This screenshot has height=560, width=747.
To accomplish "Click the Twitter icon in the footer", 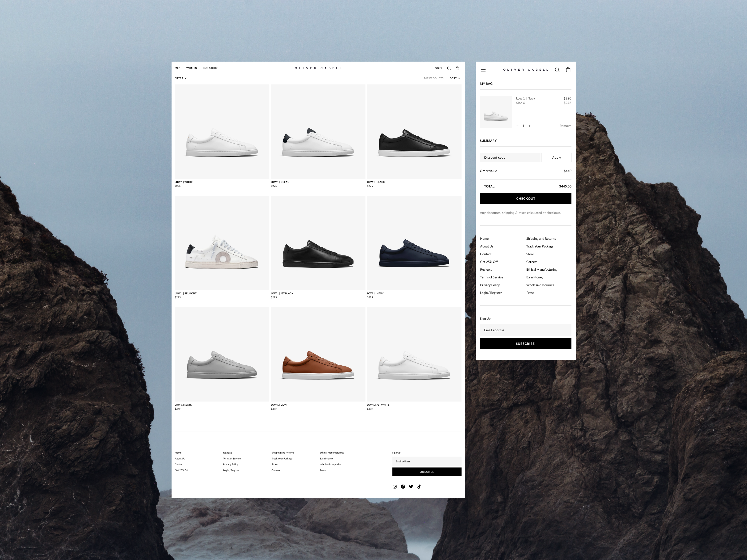I will (411, 486).
